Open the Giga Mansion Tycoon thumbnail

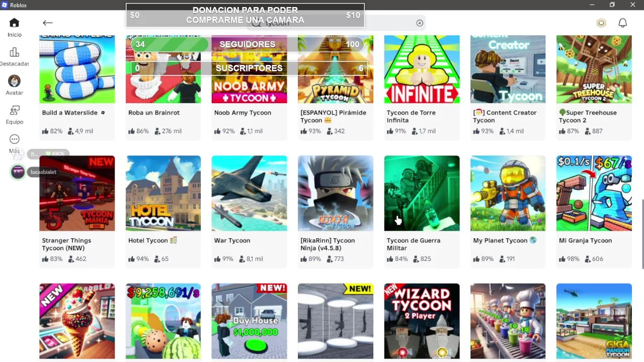pyautogui.click(x=594, y=321)
